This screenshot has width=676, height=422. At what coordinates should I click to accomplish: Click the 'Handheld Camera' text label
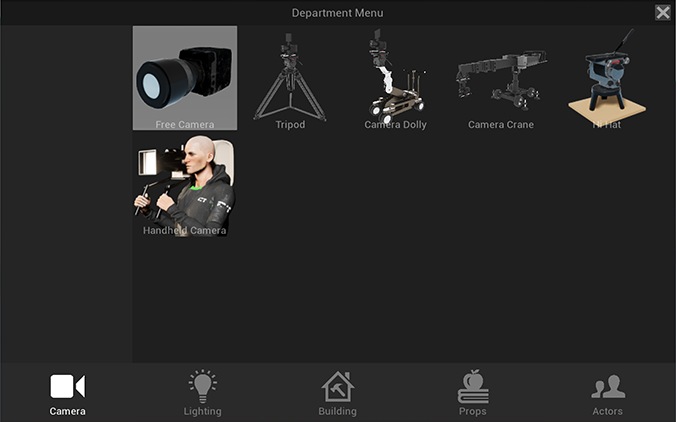(x=184, y=231)
